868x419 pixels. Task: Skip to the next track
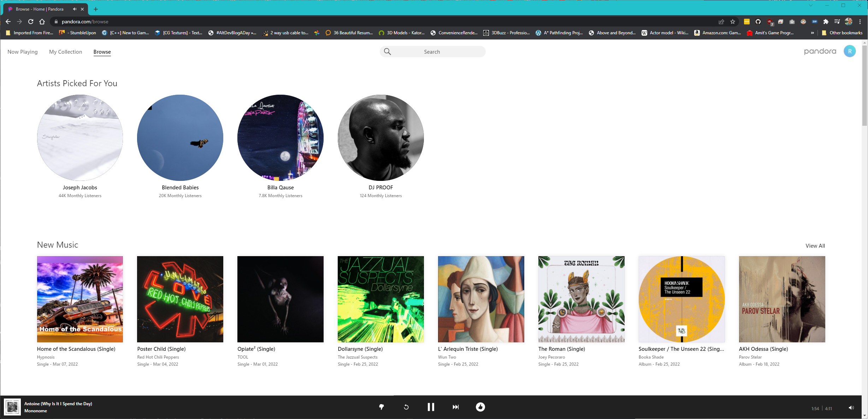pos(456,407)
